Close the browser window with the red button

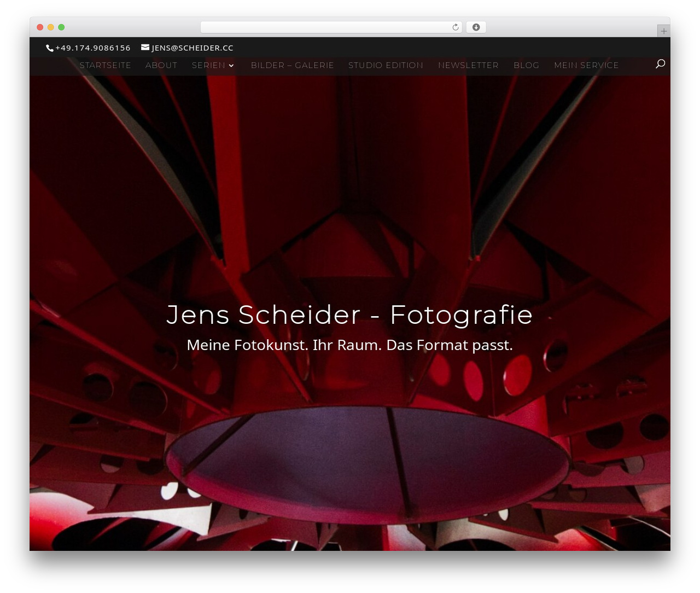click(x=40, y=27)
